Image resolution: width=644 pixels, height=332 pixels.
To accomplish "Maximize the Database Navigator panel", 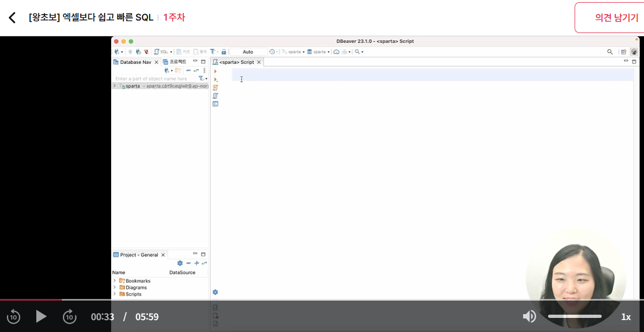I will tap(203, 62).
